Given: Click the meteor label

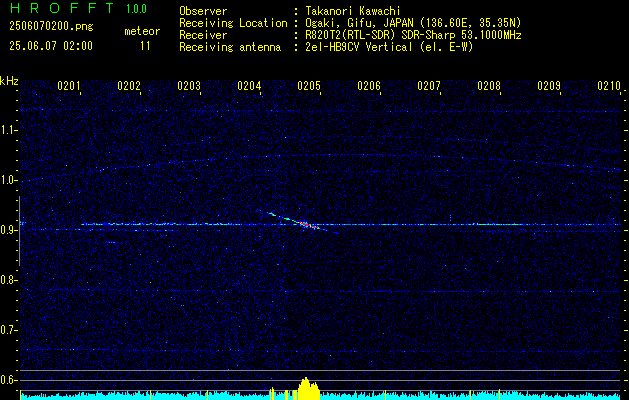Looking at the screenshot, I should (142, 31).
